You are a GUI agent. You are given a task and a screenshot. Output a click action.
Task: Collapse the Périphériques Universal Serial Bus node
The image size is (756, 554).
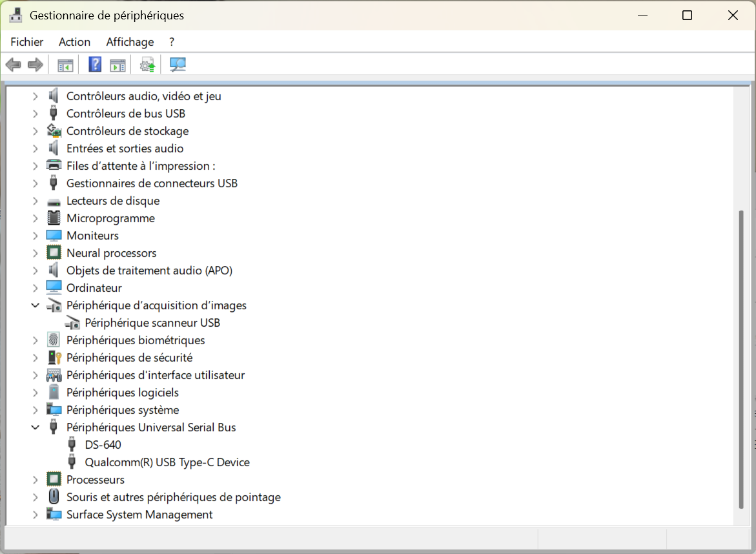click(36, 427)
